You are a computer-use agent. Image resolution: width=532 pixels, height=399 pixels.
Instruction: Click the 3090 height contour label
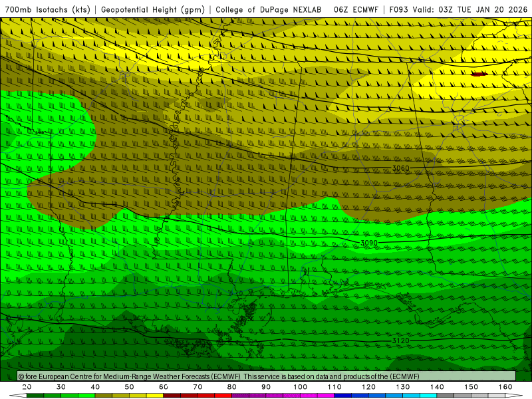click(x=369, y=243)
